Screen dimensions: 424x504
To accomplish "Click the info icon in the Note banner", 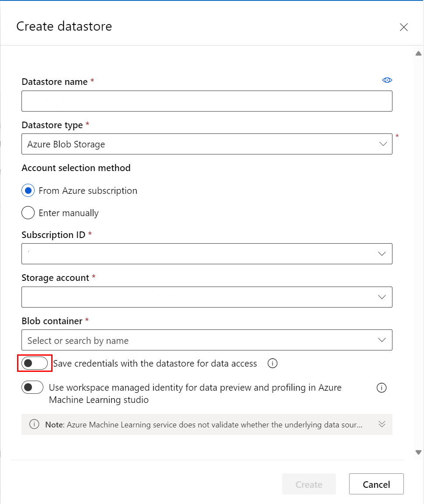I will 34,424.
